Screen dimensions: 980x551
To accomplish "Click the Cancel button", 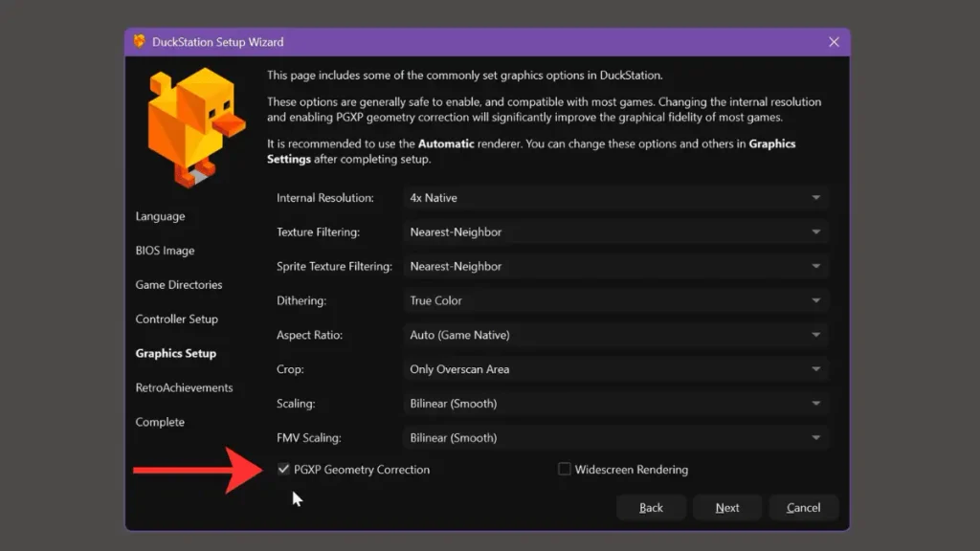I will click(x=803, y=507).
